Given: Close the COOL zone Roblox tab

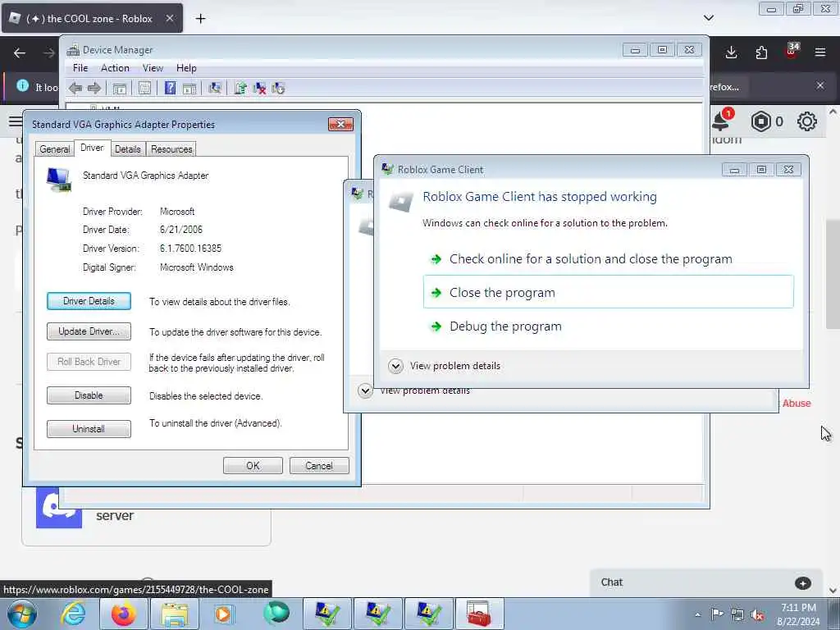Looking at the screenshot, I should [169, 18].
